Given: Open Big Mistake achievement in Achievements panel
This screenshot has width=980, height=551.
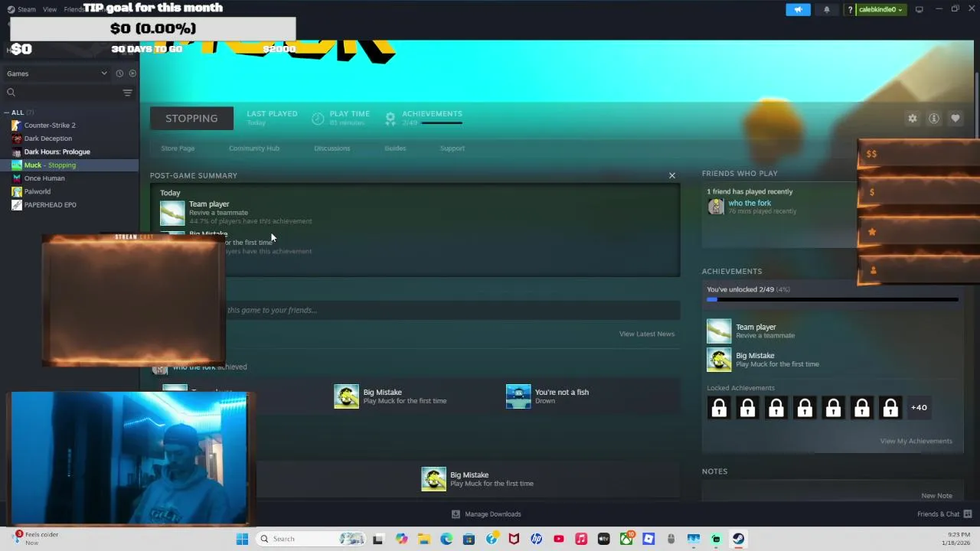Looking at the screenshot, I should coord(763,359).
